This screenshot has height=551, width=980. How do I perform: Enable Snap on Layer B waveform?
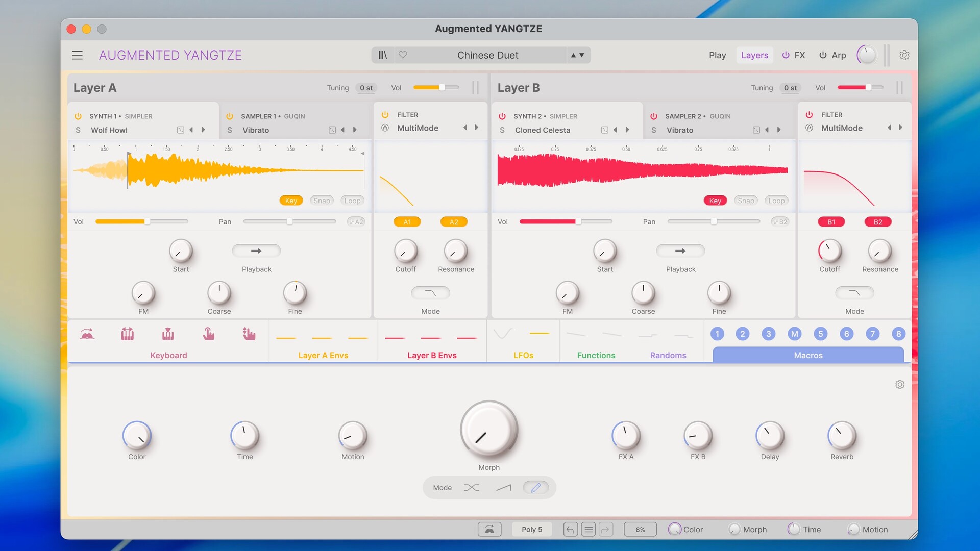tap(746, 201)
